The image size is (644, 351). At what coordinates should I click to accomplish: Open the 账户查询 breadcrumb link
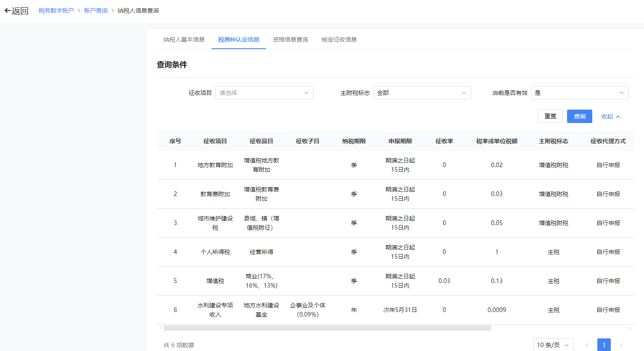[x=95, y=10]
